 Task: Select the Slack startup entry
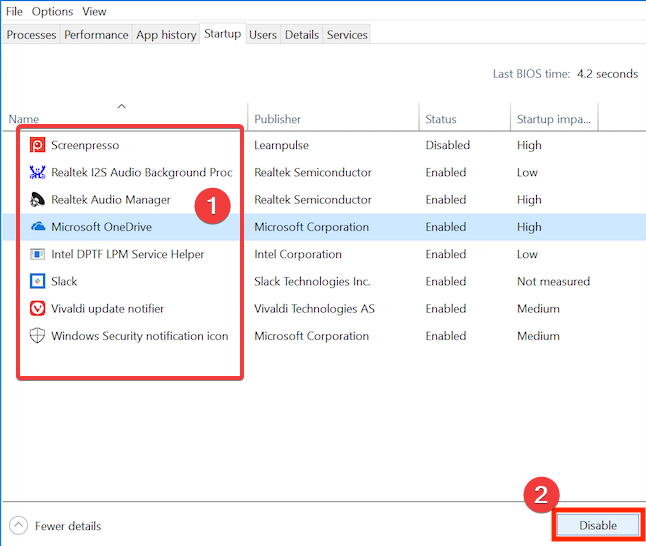coord(64,281)
